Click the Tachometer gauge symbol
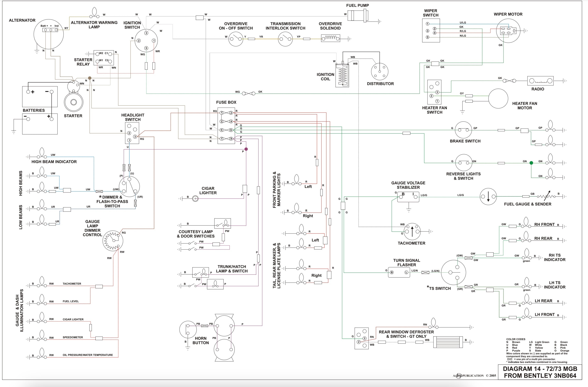 tap(412, 231)
